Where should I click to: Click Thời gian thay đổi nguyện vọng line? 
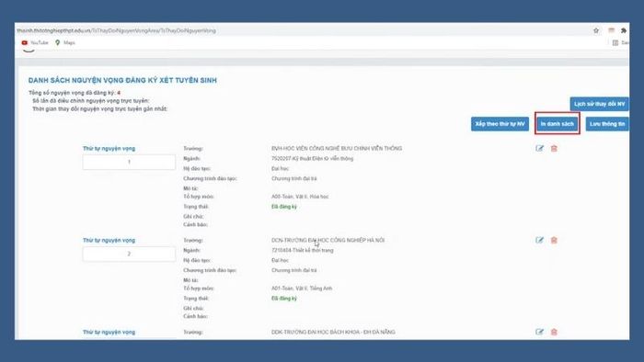pos(99,109)
